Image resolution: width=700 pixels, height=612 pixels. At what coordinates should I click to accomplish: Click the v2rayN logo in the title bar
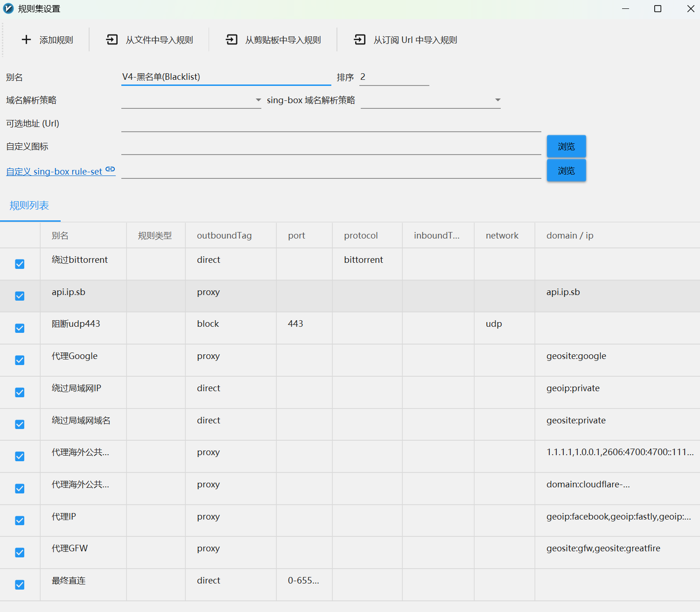pyautogui.click(x=7, y=8)
